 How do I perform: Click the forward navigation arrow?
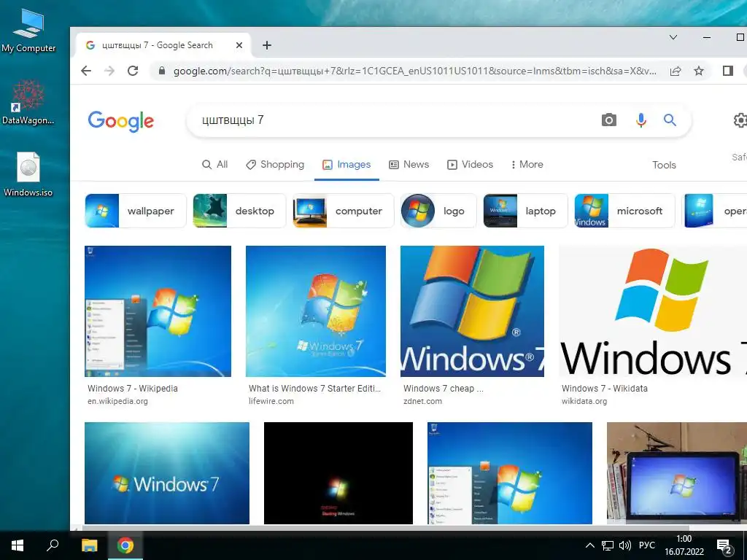(x=109, y=71)
